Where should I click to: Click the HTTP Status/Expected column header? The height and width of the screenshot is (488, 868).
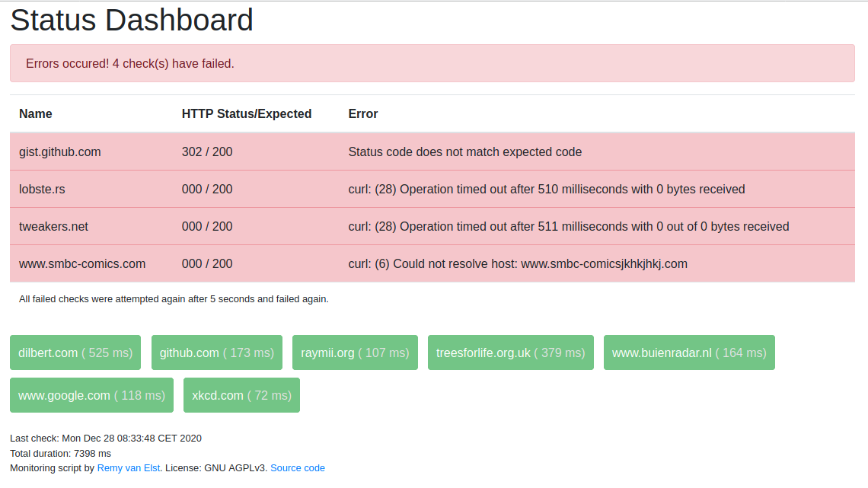[247, 114]
